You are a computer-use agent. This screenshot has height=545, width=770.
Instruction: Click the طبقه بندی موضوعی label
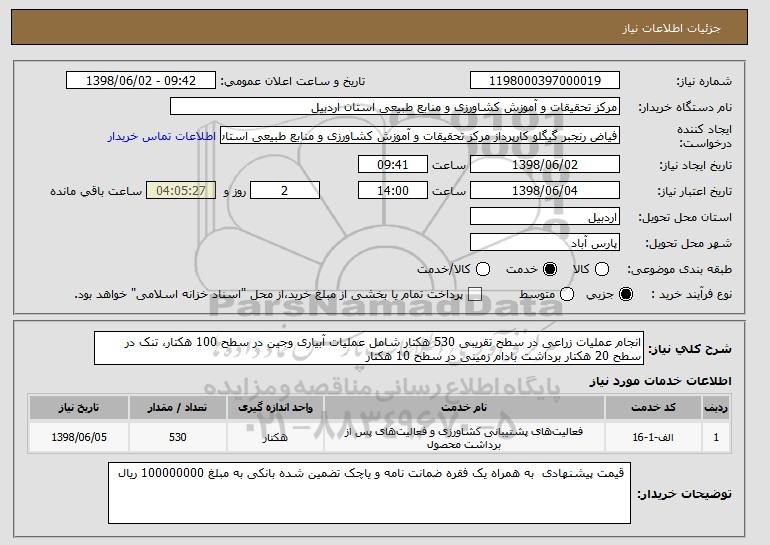click(679, 270)
